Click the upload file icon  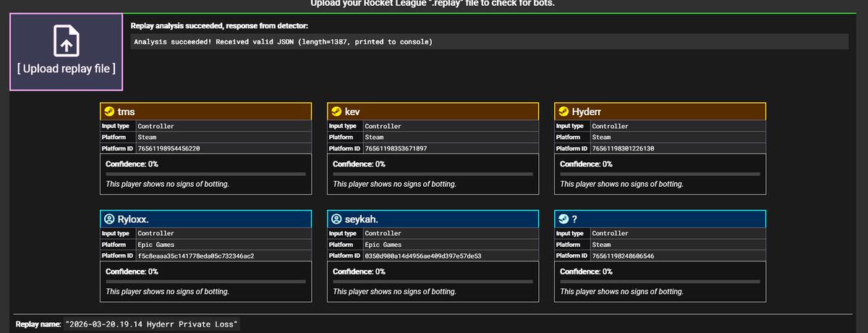[x=66, y=41]
